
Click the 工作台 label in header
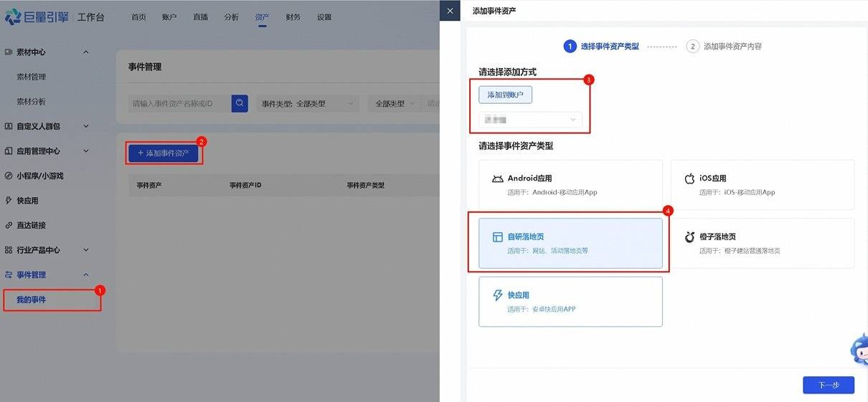[x=91, y=17]
